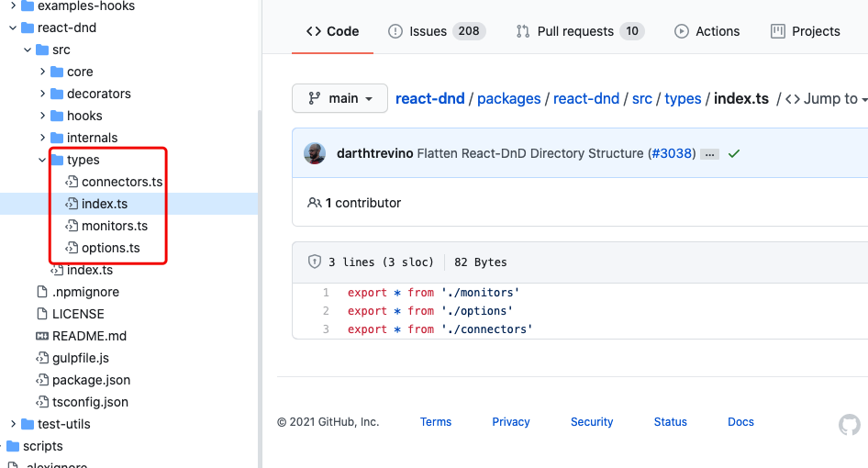Open the Actions tab
Viewport: 868px width, 468px height.
pyautogui.click(x=707, y=31)
